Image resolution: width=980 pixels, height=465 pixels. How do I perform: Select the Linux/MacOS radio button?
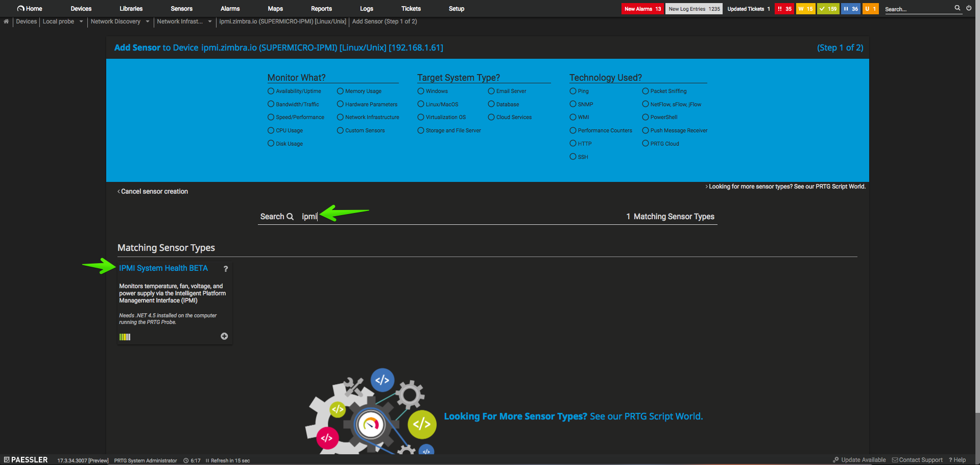[x=421, y=104]
